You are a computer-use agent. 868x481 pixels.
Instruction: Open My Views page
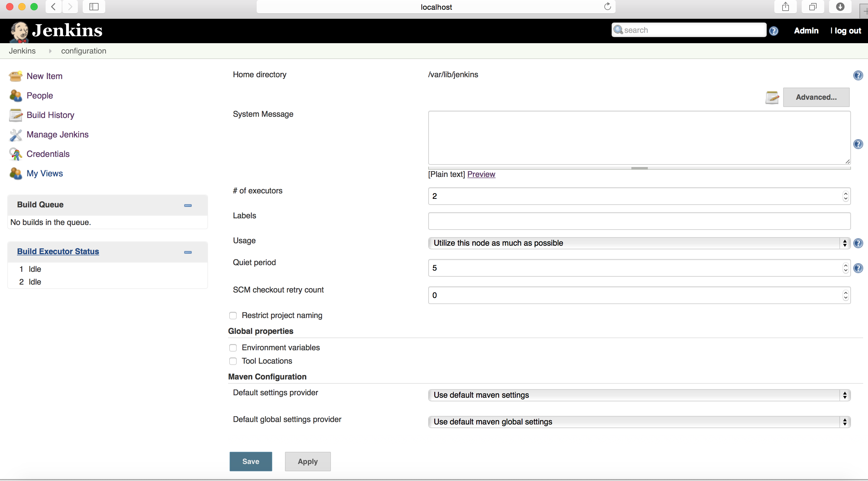pos(45,174)
